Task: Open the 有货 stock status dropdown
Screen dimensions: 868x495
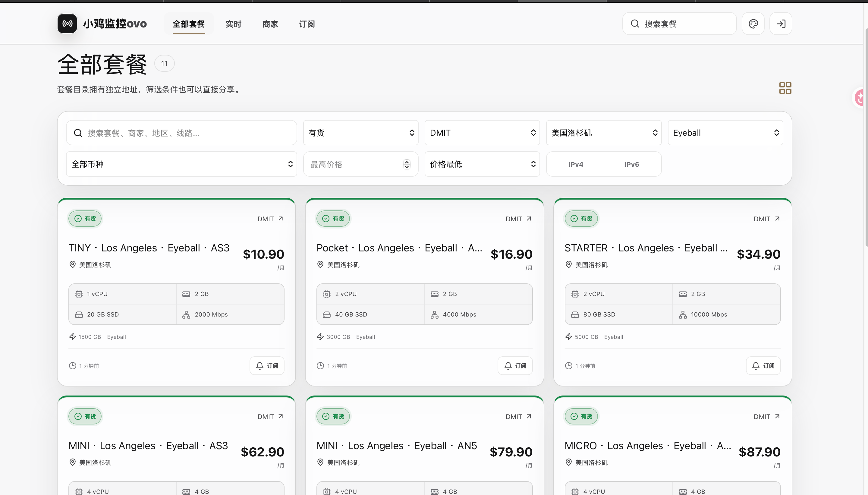Action: (360, 133)
